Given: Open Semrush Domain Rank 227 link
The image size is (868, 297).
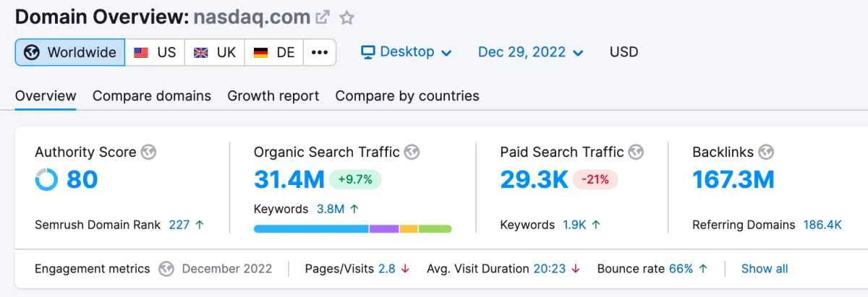Looking at the screenshot, I should click(179, 225).
